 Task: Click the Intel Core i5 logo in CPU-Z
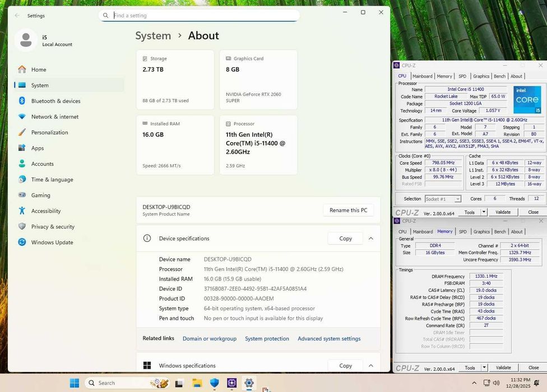(x=527, y=100)
